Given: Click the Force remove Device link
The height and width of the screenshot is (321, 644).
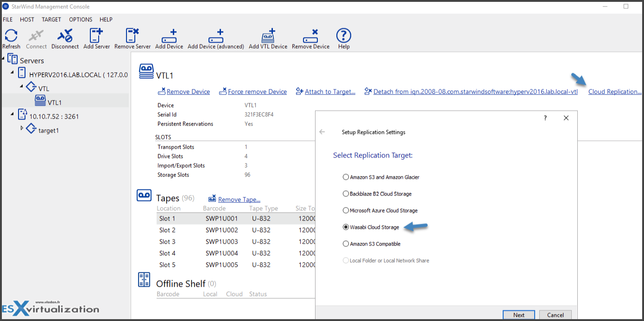Looking at the screenshot, I should tap(257, 92).
